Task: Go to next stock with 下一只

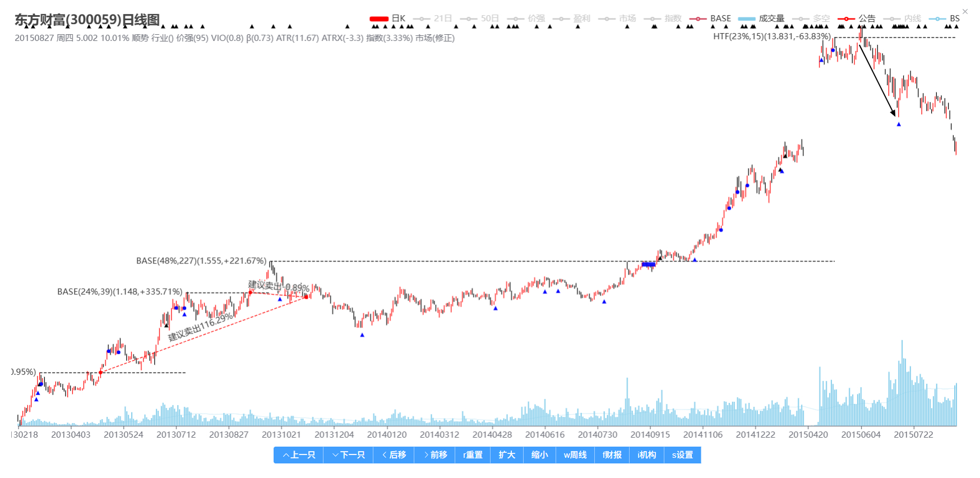Action: click(x=348, y=455)
